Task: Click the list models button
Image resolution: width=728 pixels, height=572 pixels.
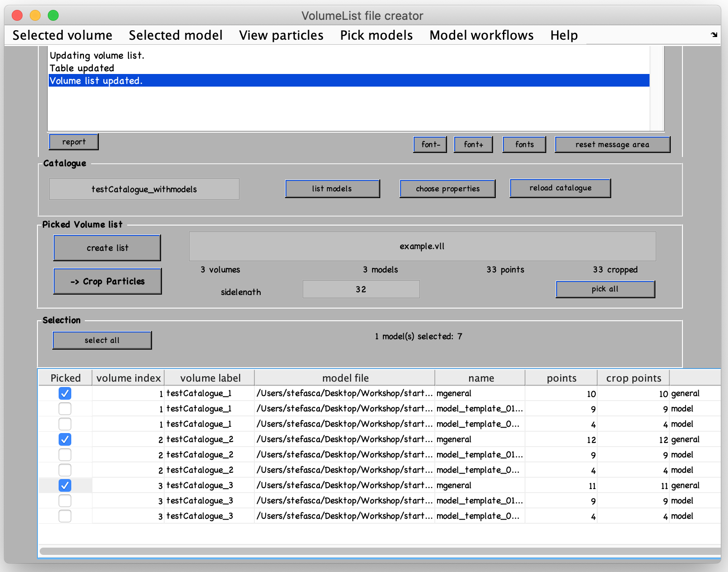Action: (x=332, y=189)
